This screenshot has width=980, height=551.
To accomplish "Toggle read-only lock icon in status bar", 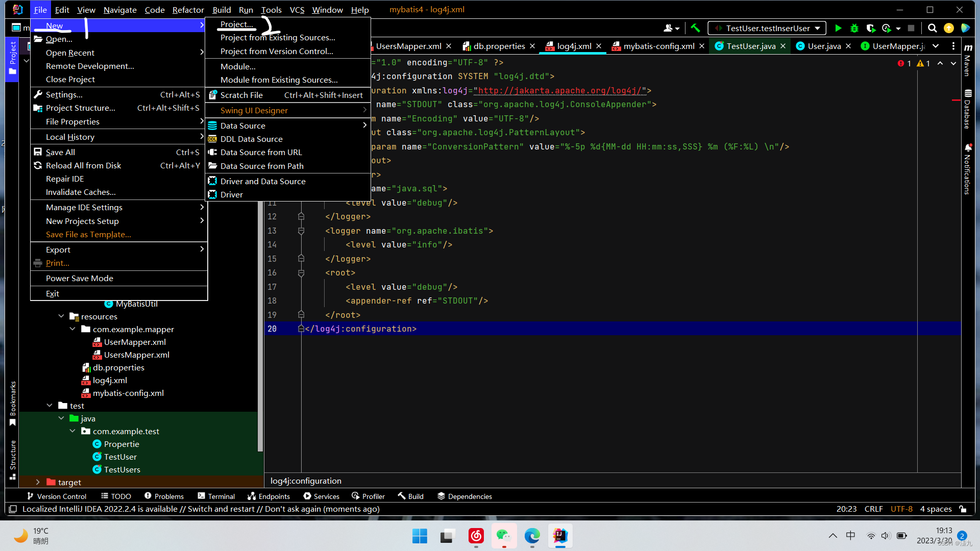I will point(963,509).
